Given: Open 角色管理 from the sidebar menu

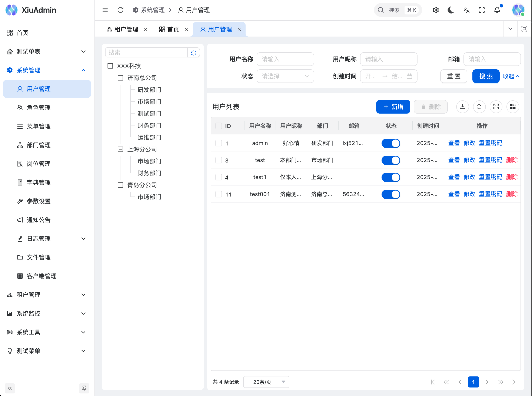Looking at the screenshot, I should [x=38, y=107].
